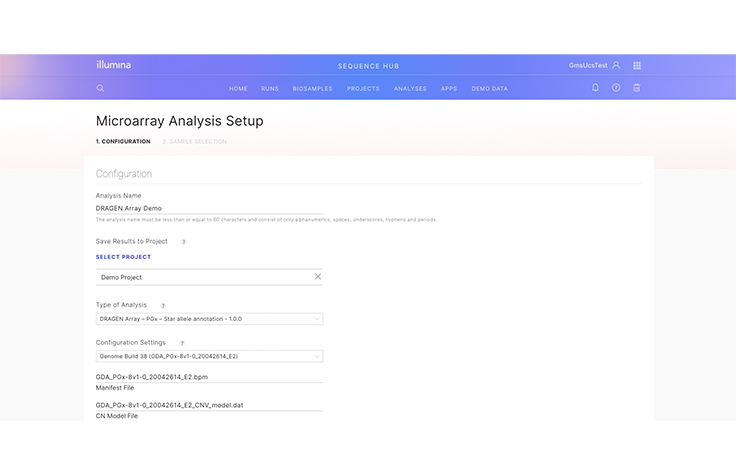Image resolution: width=736 pixels, height=475 pixels.
Task: Show help tooltip for Type of Analysis
Action: click(x=163, y=305)
